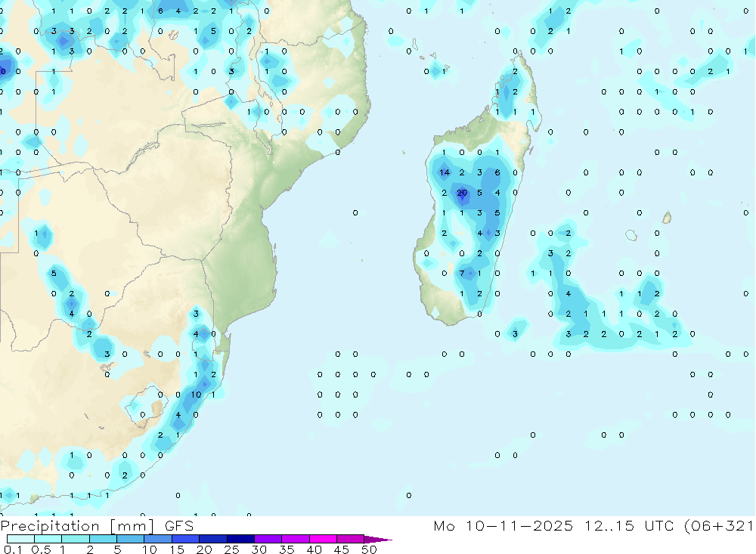Pick the legend swatch between 5 and 10

click(130, 539)
